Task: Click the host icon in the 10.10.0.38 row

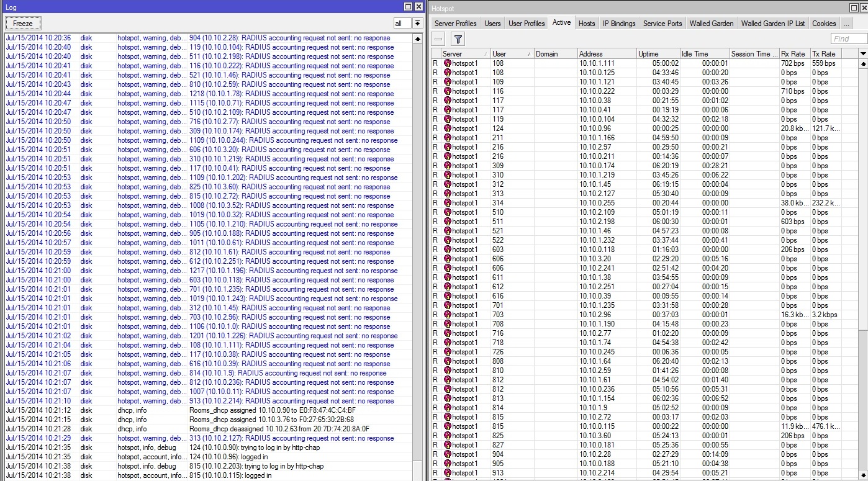Action: click(448, 101)
